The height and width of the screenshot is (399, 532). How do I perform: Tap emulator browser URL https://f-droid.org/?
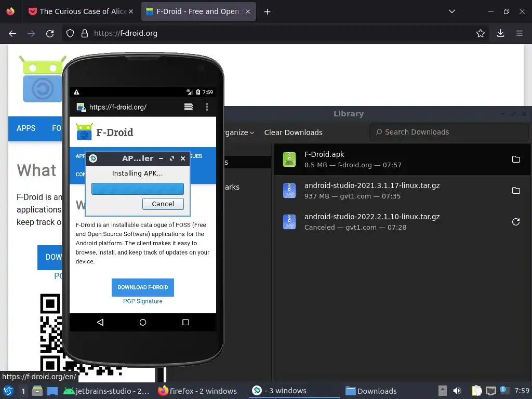(118, 107)
